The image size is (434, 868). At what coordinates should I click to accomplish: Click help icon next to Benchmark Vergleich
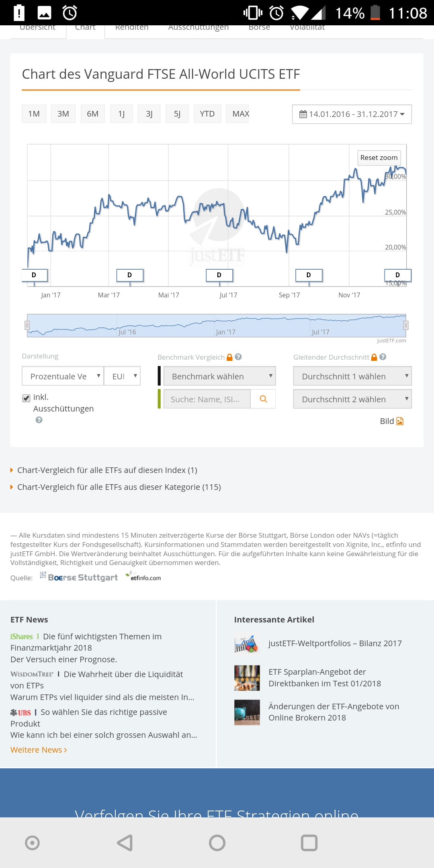point(238,357)
